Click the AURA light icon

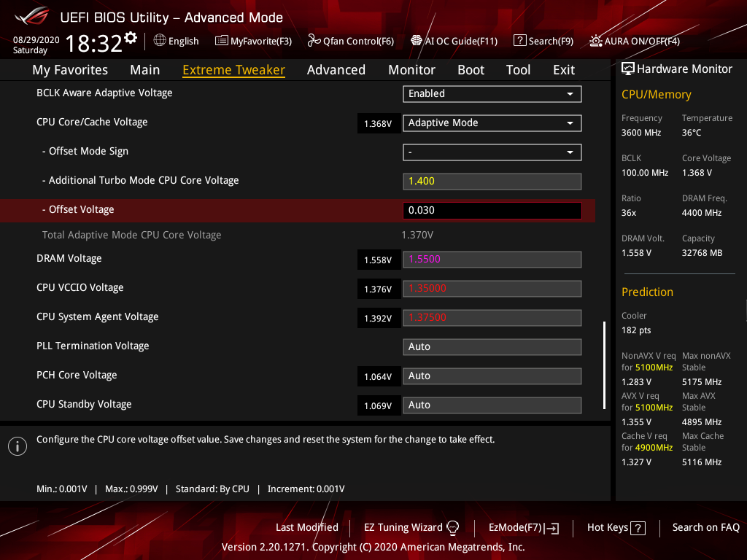pos(595,41)
